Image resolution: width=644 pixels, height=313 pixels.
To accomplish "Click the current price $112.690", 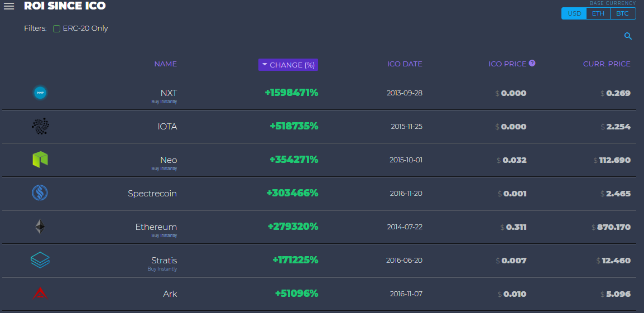I will click(612, 160).
